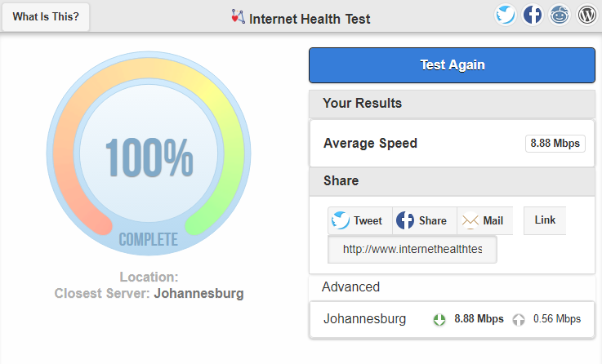Click the Internet Health Test heart logo
Viewport: 602px width, 364px height.
point(238,17)
